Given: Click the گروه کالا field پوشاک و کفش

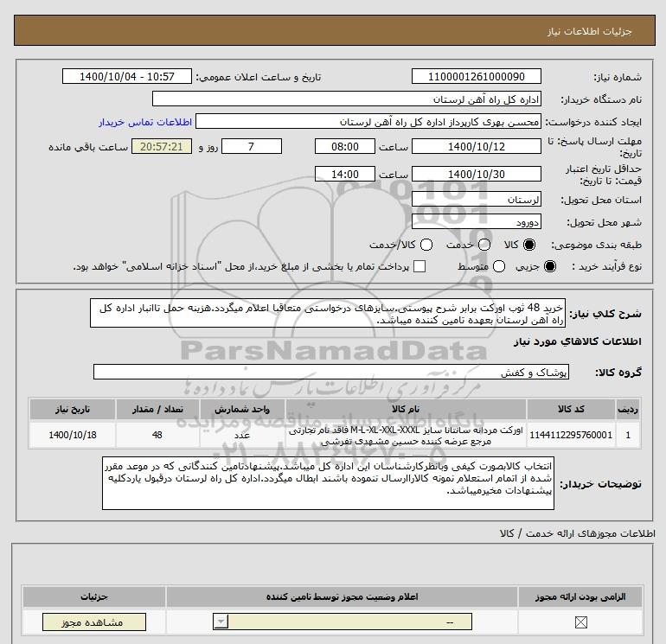Looking at the screenshot, I should [x=331, y=373].
